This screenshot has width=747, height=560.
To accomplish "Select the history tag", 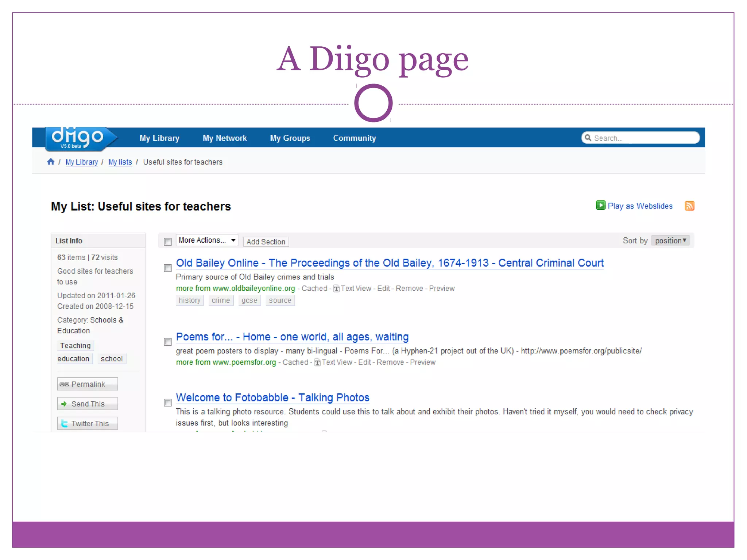I will click(190, 300).
